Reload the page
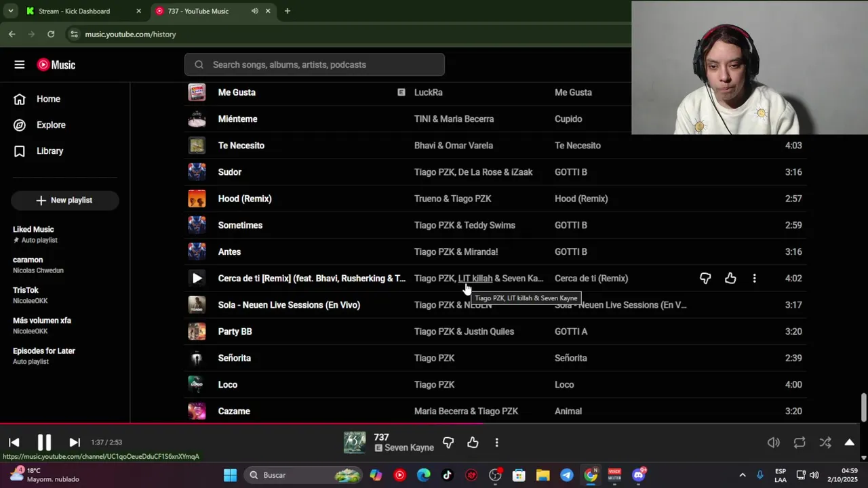Viewport: 868px width, 488px height. click(x=50, y=34)
